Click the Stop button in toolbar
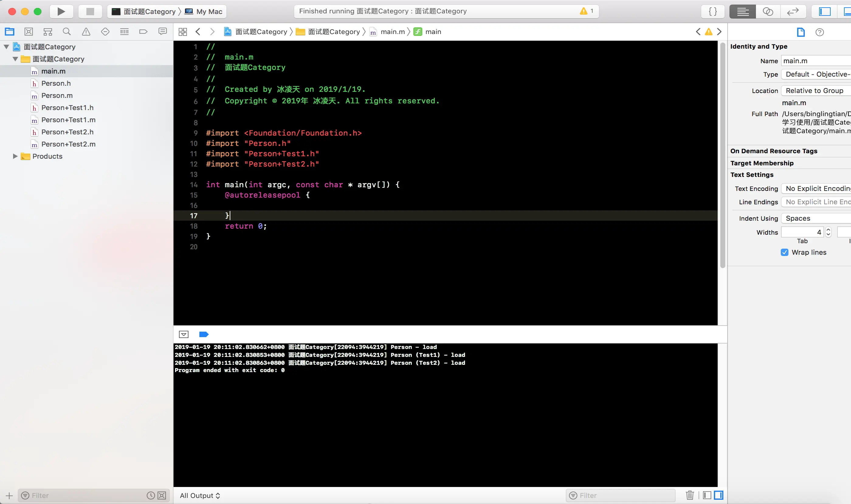The height and width of the screenshot is (504, 851). click(90, 12)
